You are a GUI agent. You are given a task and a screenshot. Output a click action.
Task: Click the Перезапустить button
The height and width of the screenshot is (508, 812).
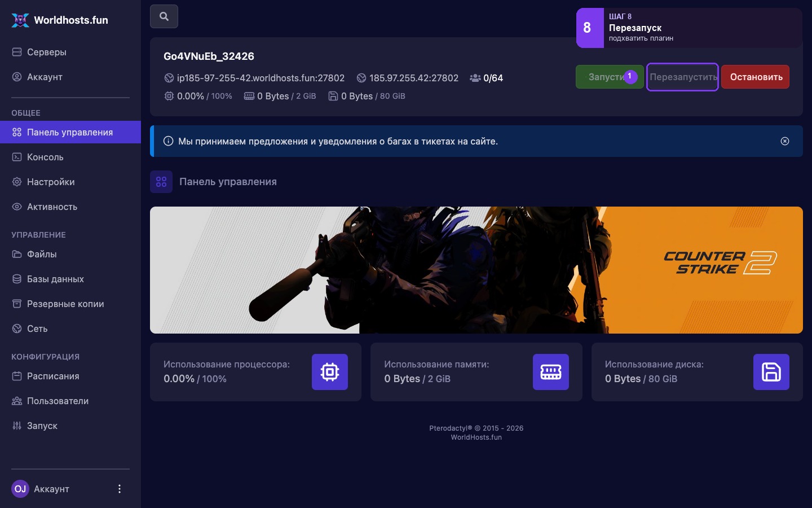pyautogui.click(x=682, y=77)
